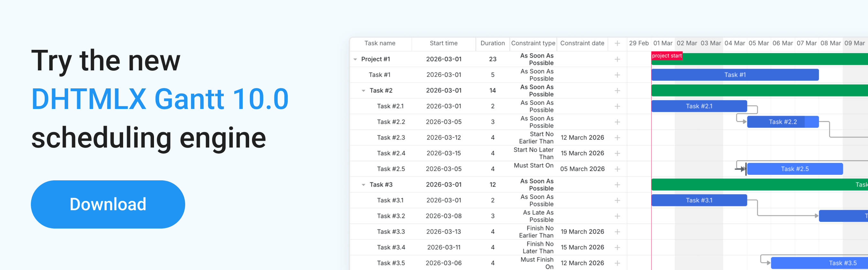Select the Task #2.5 bar in the chart
Image resolution: width=868 pixels, height=270 pixels.
tap(795, 169)
